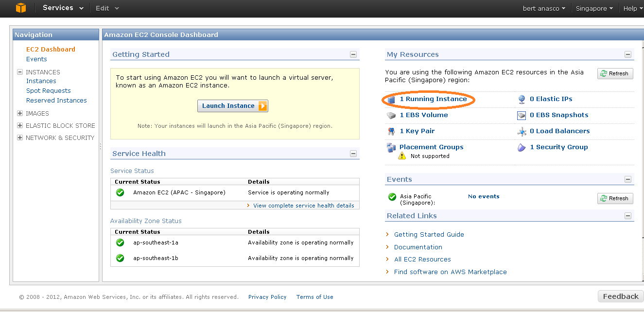Collapse the Related Links panel
This screenshot has height=312, width=644.
[628, 216]
